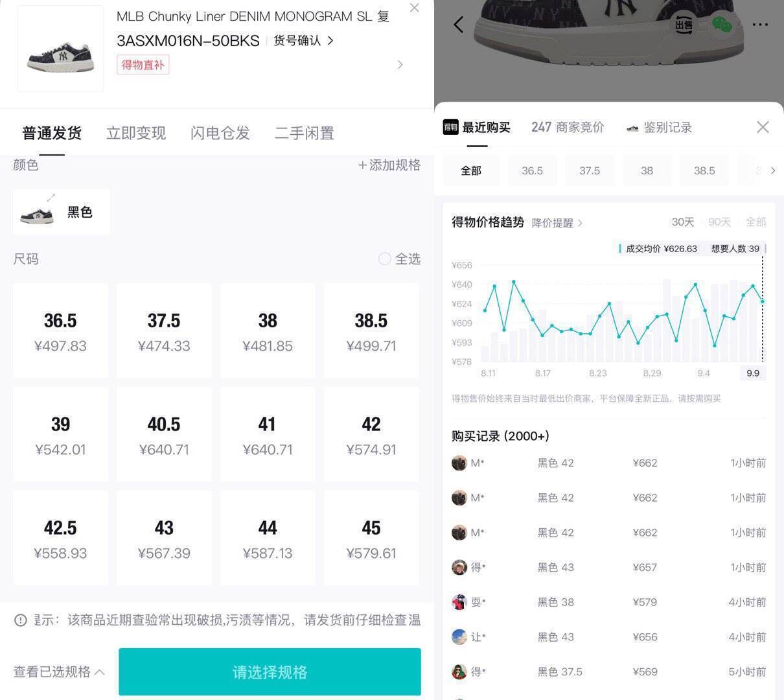Image resolution: width=784 pixels, height=700 pixels.
Task: Open 货号确认 item number confirmation
Action: [x=303, y=40]
